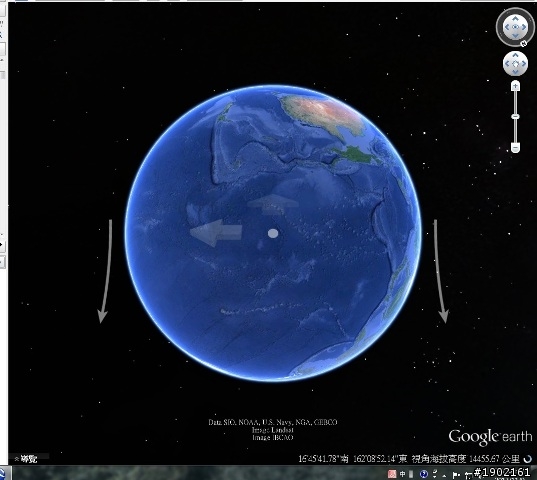The image size is (537, 480).
Task: Zoom out with the minus button
Action: [515, 148]
